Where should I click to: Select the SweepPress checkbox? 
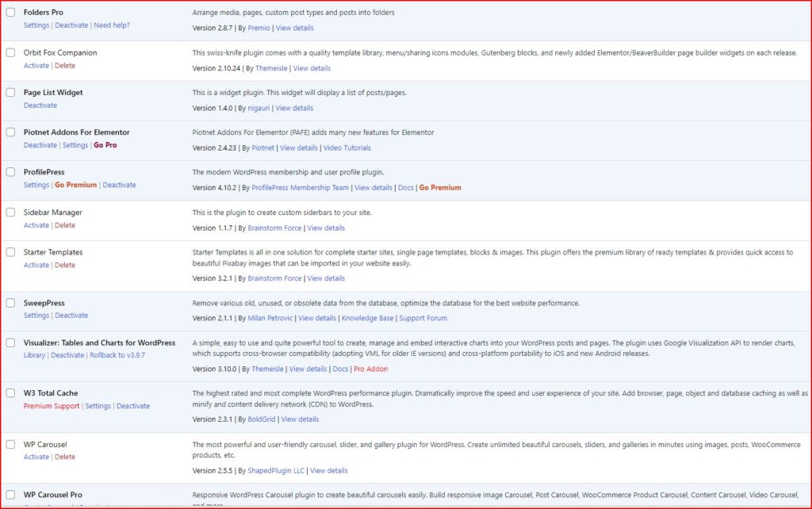pos(10,303)
